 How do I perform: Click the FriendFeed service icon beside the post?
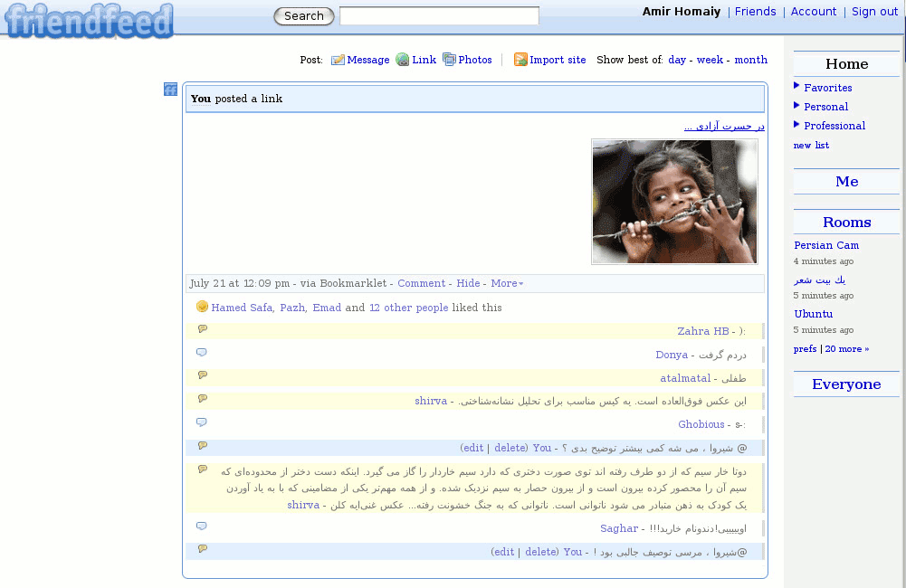170,89
